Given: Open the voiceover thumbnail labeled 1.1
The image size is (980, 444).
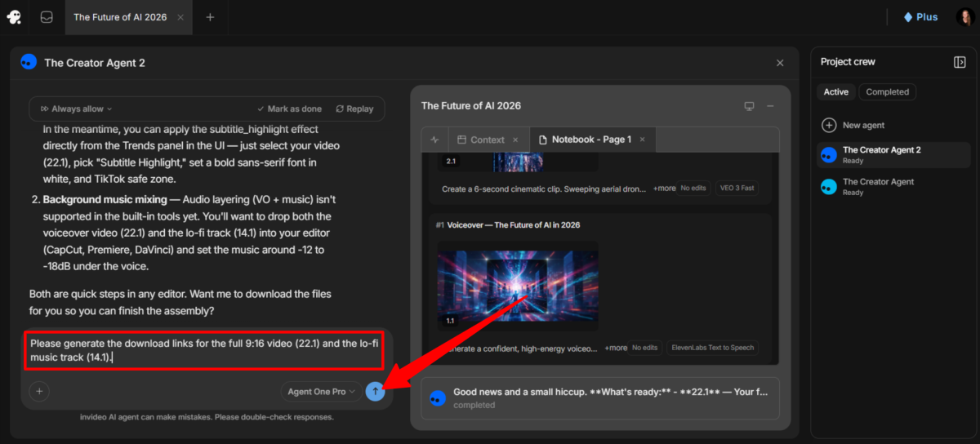Looking at the screenshot, I should (x=518, y=286).
